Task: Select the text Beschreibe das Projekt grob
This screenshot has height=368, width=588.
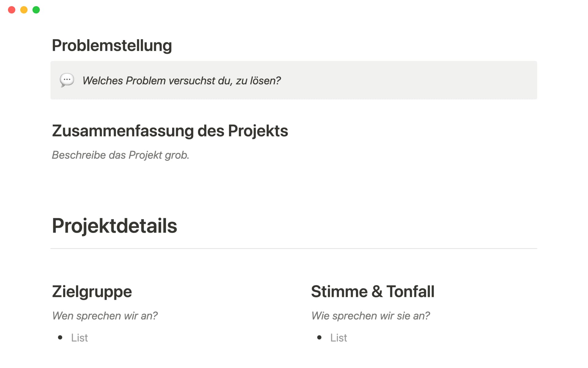Action: pyautogui.click(x=121, y=155)
